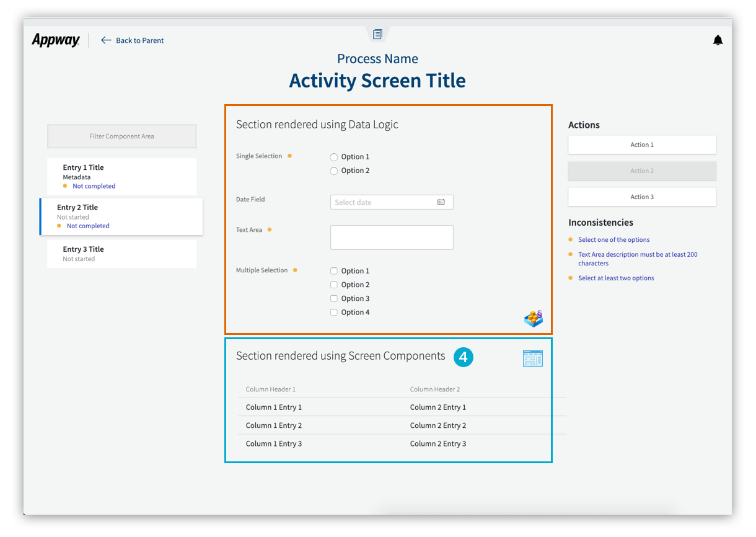Click the Appway logo
The height and width of the screenshot is (537, 756).
[x=56, y=40]
